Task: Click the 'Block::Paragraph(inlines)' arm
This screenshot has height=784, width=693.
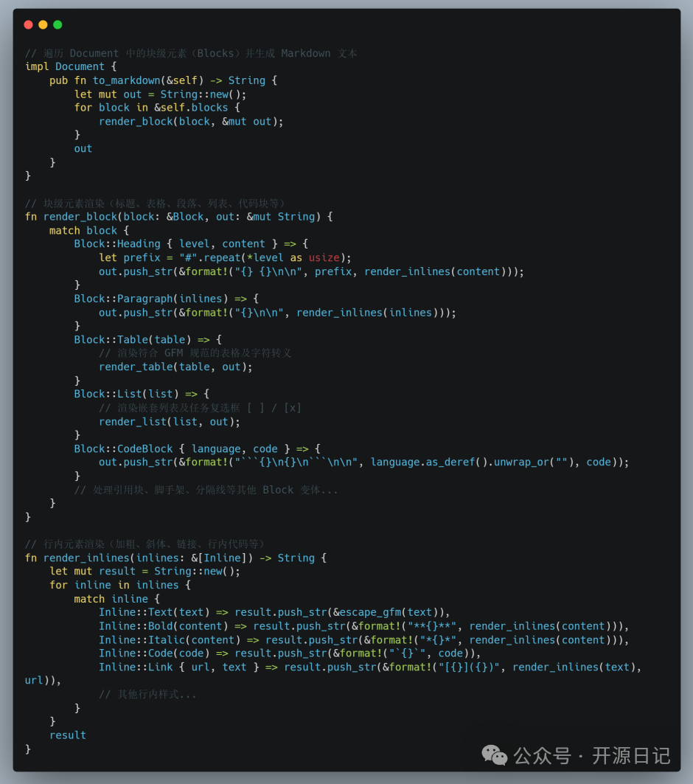Action: click(x=167, y=299)
